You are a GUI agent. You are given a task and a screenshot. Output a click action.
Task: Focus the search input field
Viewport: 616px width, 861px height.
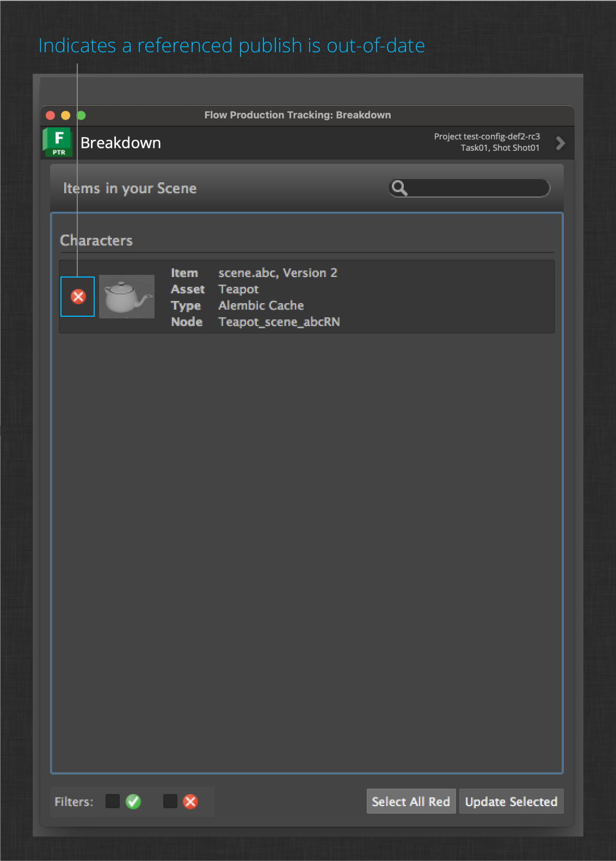pos(469,188)
